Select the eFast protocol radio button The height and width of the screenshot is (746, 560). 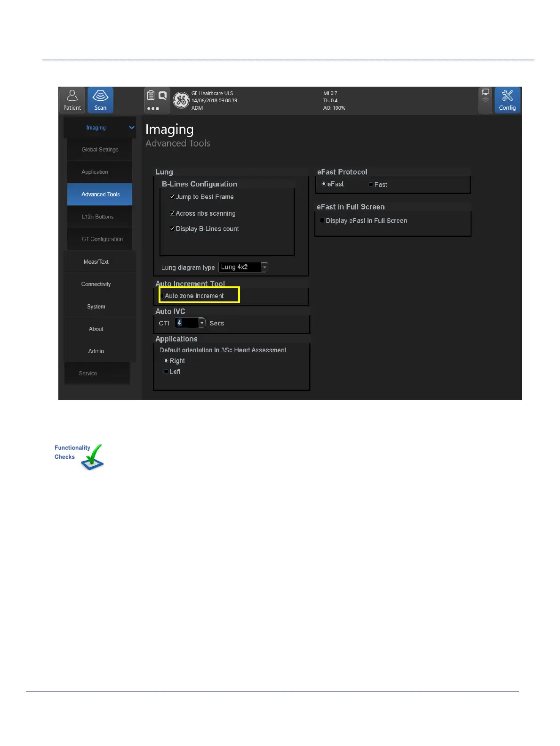tap(324, 184)
